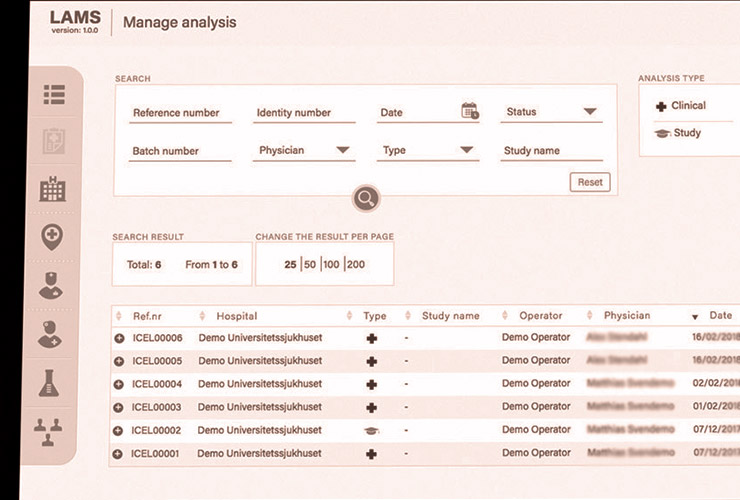740x500 pixels.
Task: Sort table by Study name column arrows
Action: pos(408,315)
